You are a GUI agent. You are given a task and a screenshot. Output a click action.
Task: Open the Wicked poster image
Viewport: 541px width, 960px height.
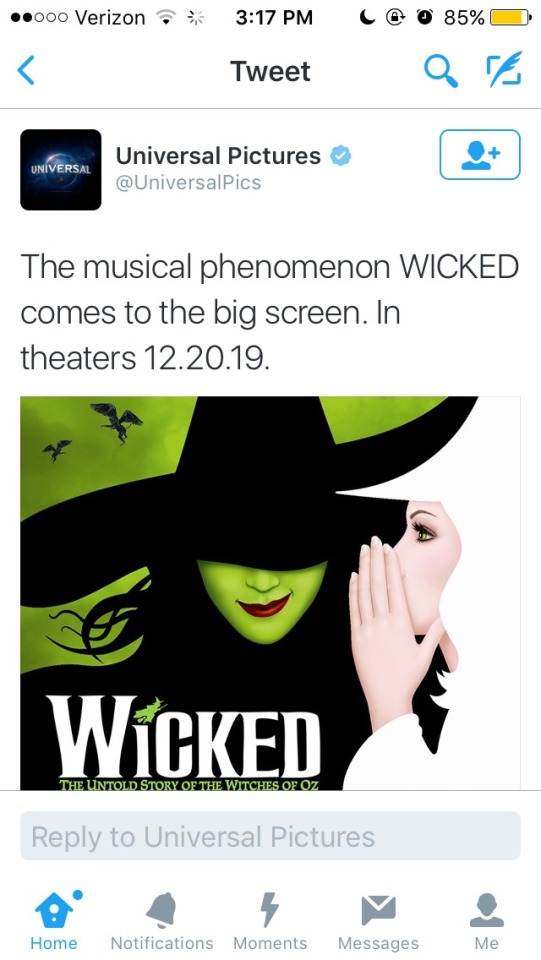[x=270, y=593]
